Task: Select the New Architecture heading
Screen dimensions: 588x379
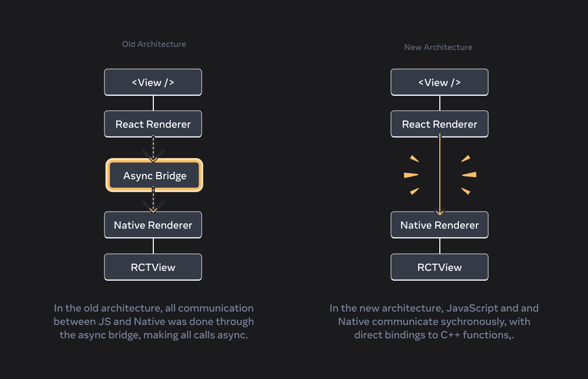Action: click(438, 47)
